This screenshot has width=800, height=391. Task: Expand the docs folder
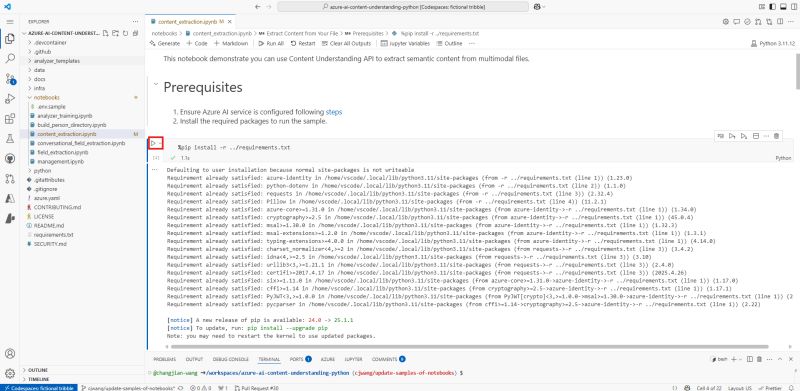pos(82,79)
